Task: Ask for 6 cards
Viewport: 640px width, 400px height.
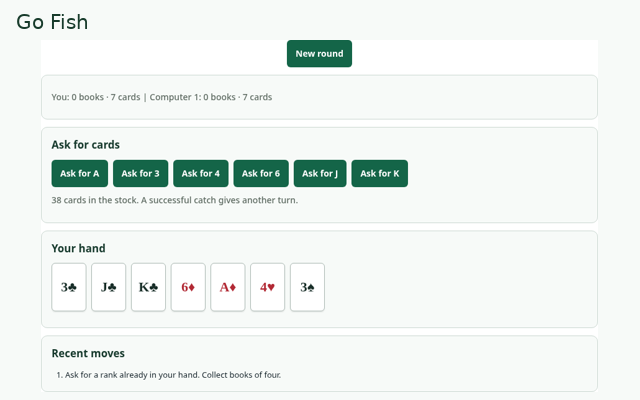Action: click(x=261, y=173)
